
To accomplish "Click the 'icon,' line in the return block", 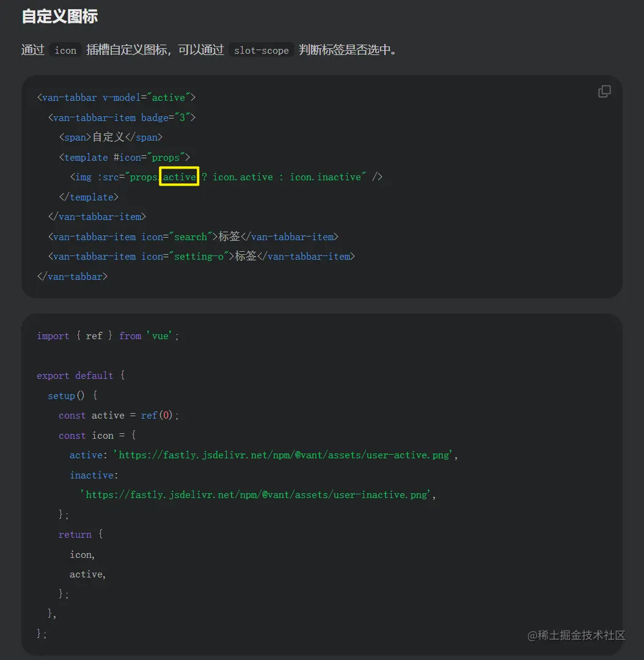I will 82,555.
